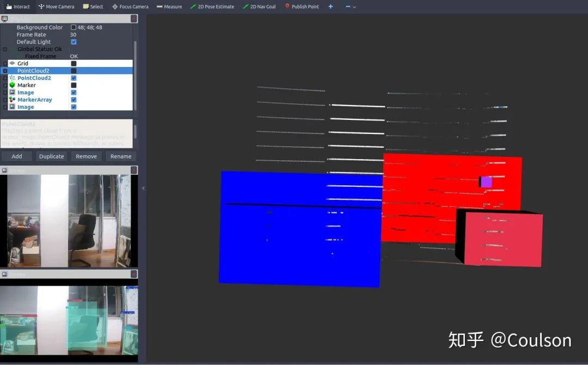588x365 pixels.
Task: Activate the Interact tool
Action: (x=17, y=7)
